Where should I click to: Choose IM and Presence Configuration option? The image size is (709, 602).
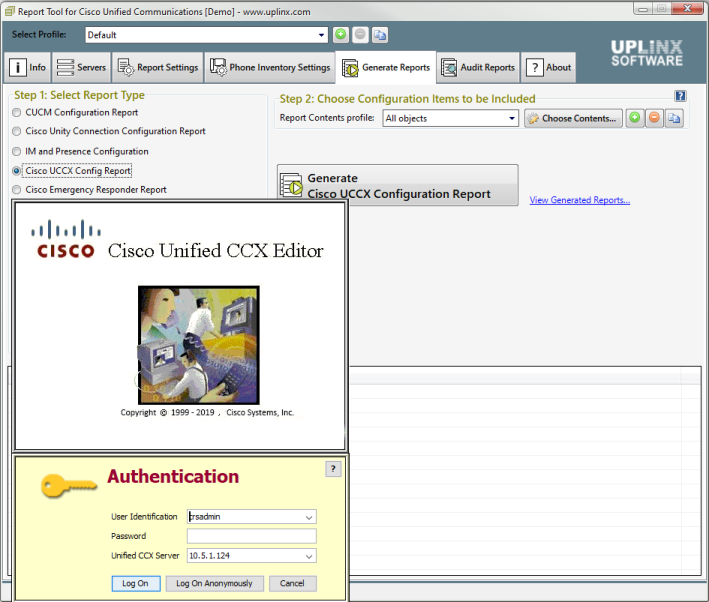point(17,152)
